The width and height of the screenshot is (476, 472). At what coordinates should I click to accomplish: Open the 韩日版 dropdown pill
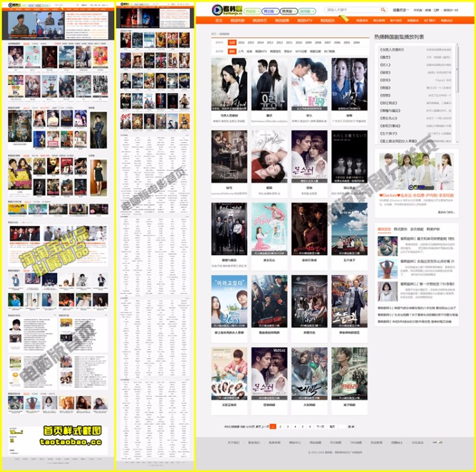click(270, 11)
